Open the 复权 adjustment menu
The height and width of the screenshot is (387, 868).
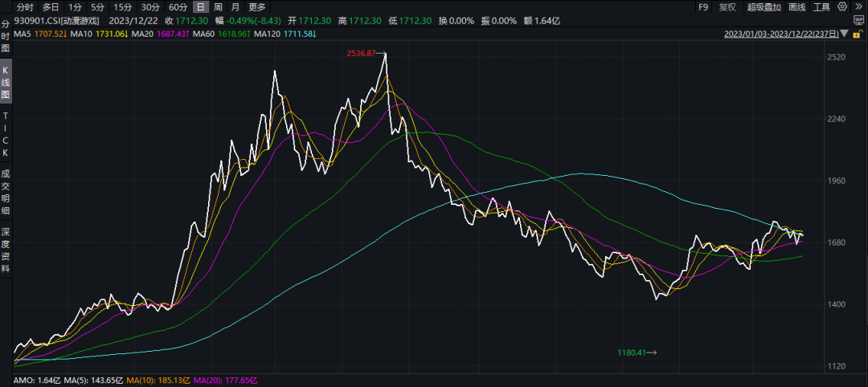pos(727,7)
